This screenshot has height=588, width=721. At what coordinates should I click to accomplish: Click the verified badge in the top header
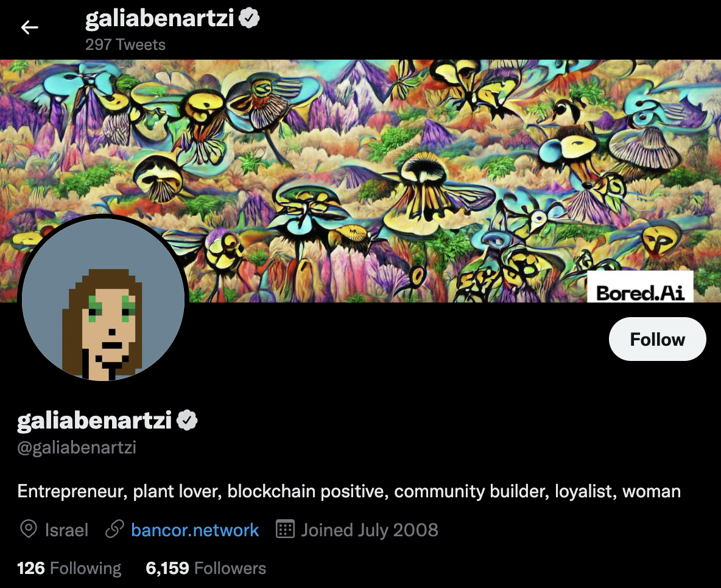pos(249,18)
